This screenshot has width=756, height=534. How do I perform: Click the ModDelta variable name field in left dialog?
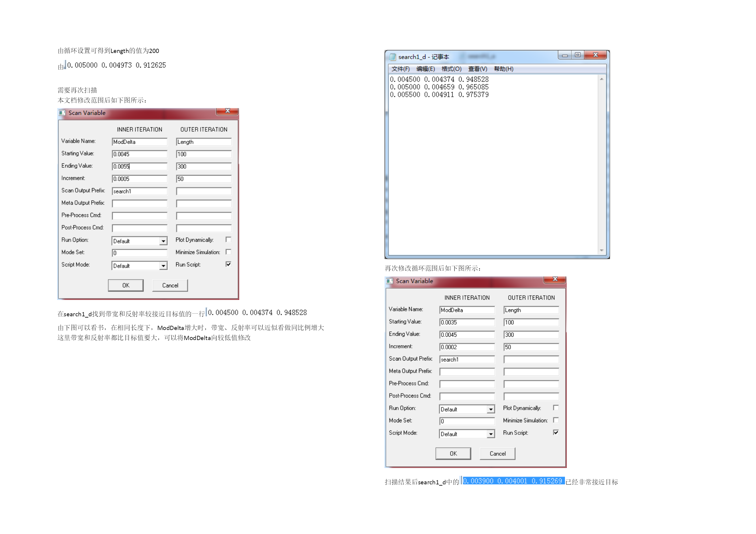140,142
